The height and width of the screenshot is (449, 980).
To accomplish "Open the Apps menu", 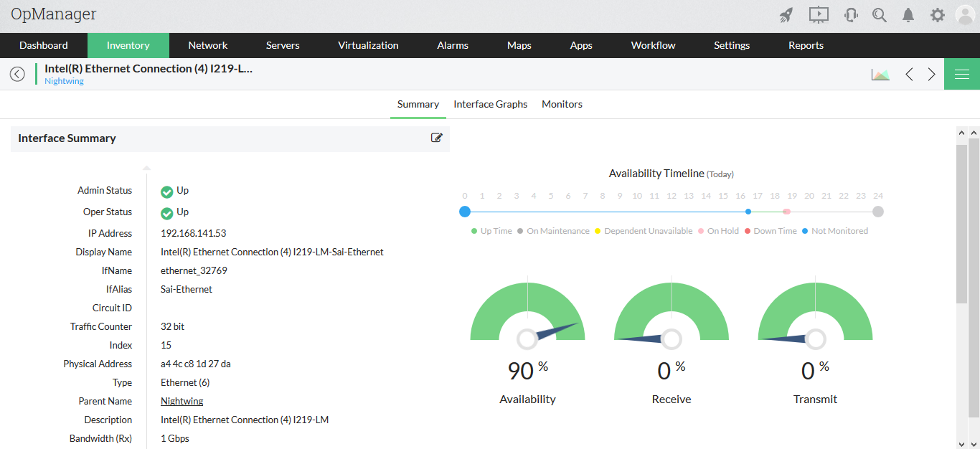I will [581, 45].
